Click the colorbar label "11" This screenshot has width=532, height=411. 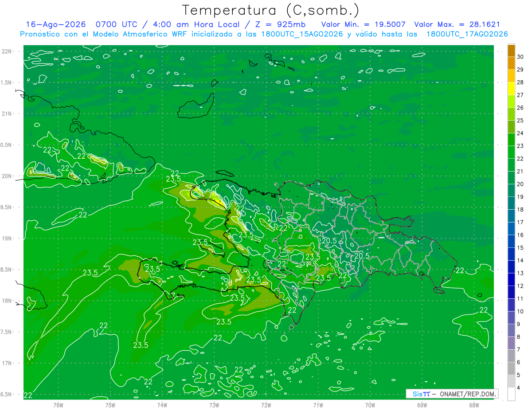click(x=520, y=299)
